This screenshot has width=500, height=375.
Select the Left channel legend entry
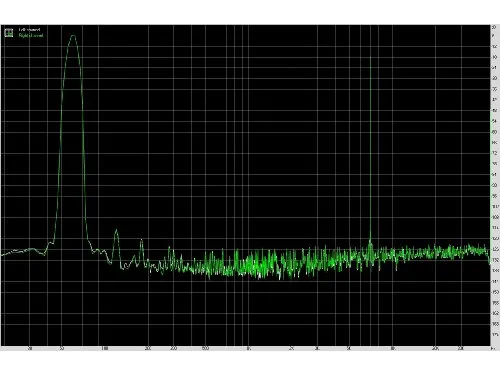tap(29, 30)
